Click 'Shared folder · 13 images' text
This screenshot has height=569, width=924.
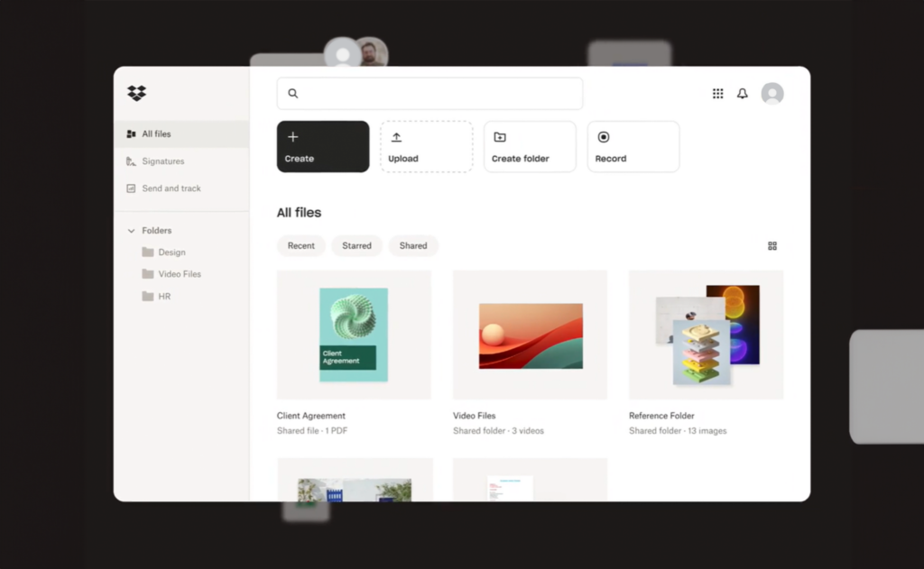pyautogui.click(x=678, y=430)
